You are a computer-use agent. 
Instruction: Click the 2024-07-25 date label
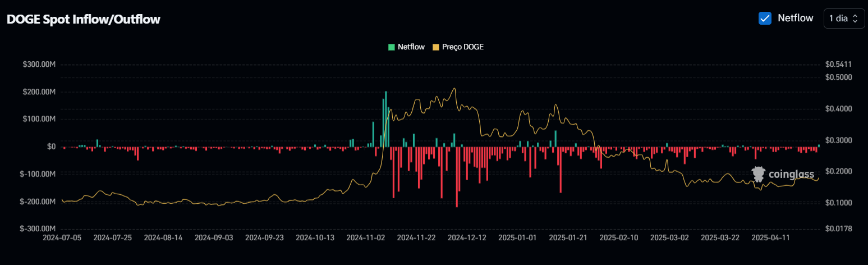click(x=113, y=238)
